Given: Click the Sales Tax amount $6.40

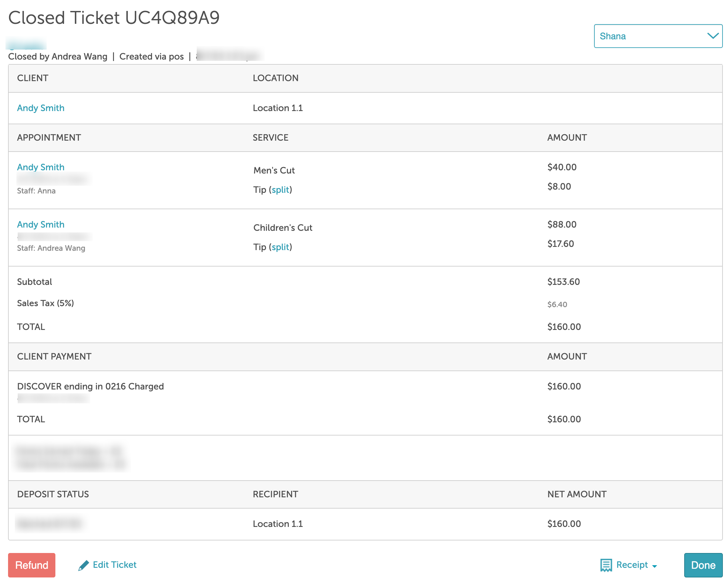Looking at the screenshot, I should 557,305.
